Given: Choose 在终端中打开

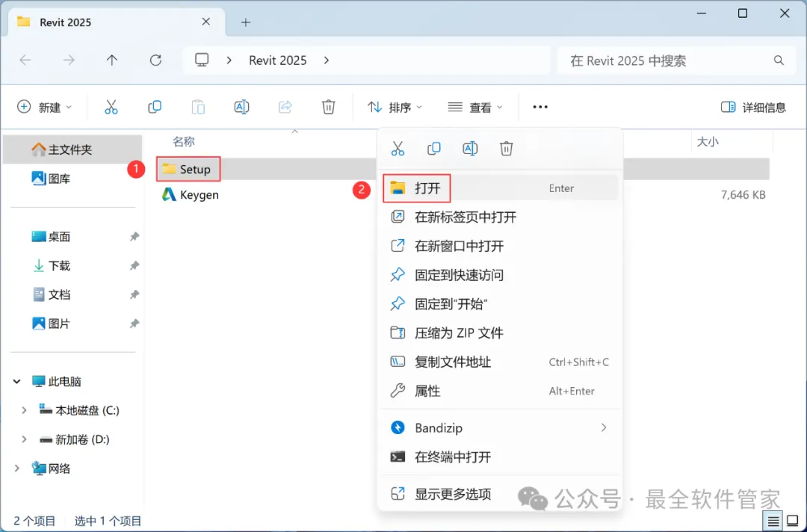Looking at the screenshot, I should point(500,457).
